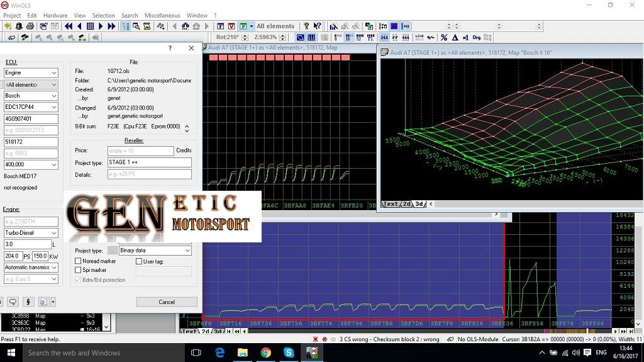Open the Hardware menu

click(x=55, y=15)
